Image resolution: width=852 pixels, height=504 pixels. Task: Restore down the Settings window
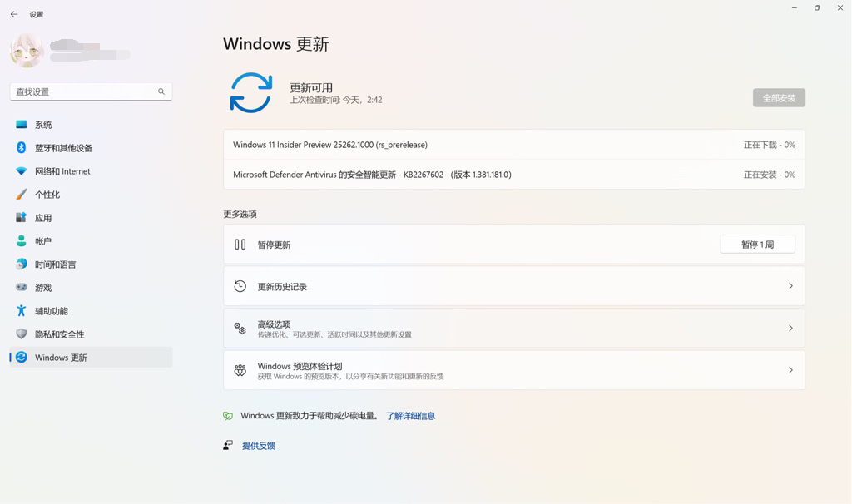click(x=817, y=8)
